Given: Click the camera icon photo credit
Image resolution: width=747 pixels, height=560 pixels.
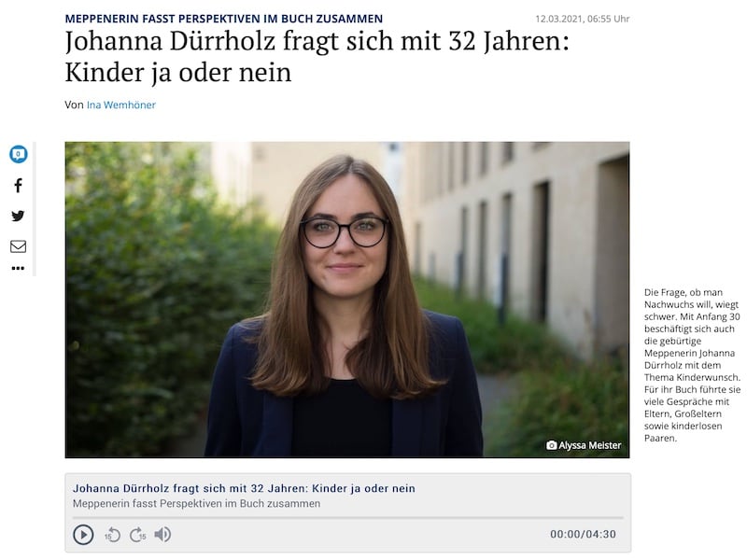Looking at the screenshot, I should point(552,445).
